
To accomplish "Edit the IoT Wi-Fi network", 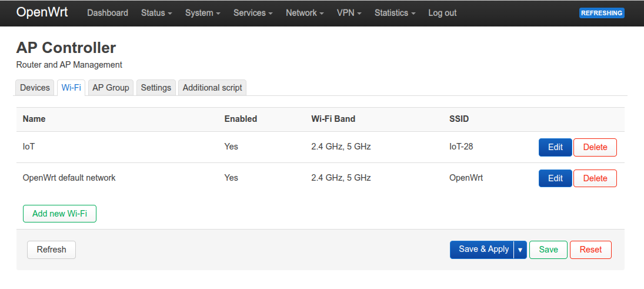I will [x=555, y=147].
